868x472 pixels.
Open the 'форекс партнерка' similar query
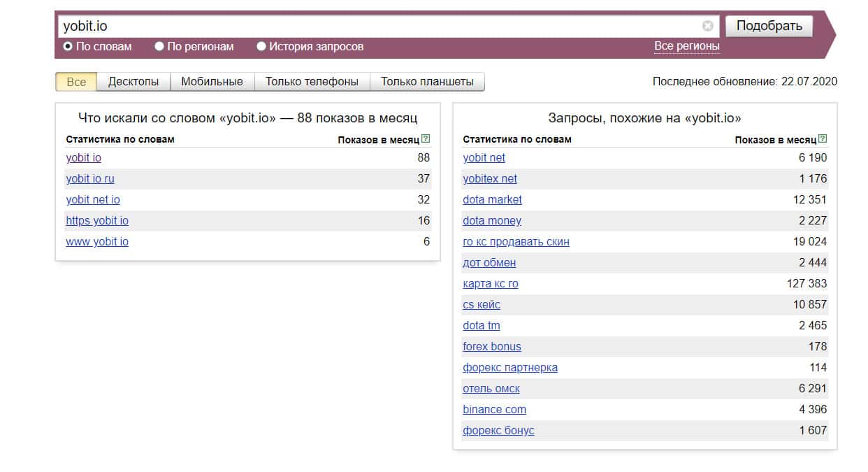510,368
